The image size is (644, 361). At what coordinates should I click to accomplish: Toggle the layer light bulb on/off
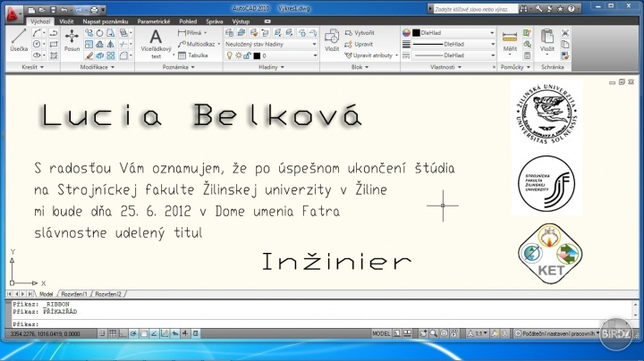(x=229, y=55)
